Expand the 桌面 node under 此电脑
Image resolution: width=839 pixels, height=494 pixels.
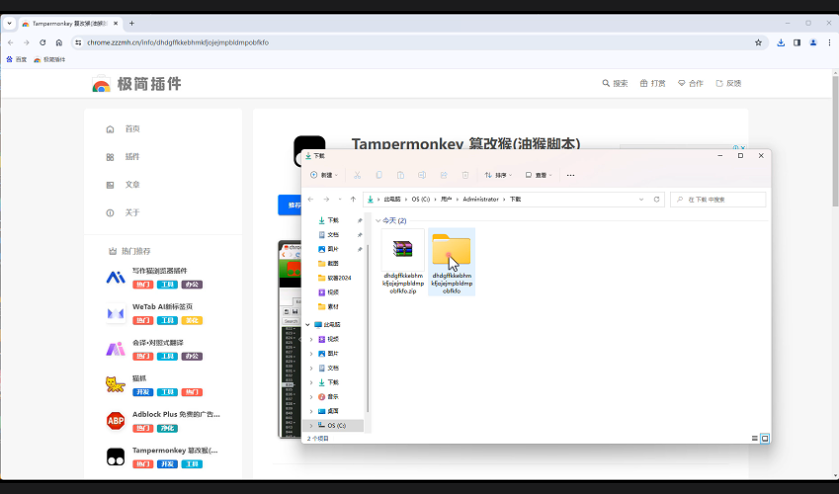coord(311,411)
